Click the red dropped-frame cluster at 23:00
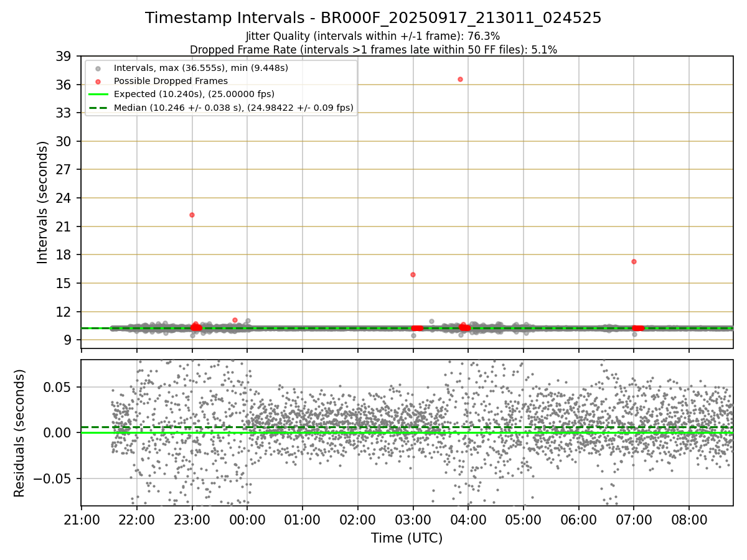The image size is (747, 560). [196, 327]
